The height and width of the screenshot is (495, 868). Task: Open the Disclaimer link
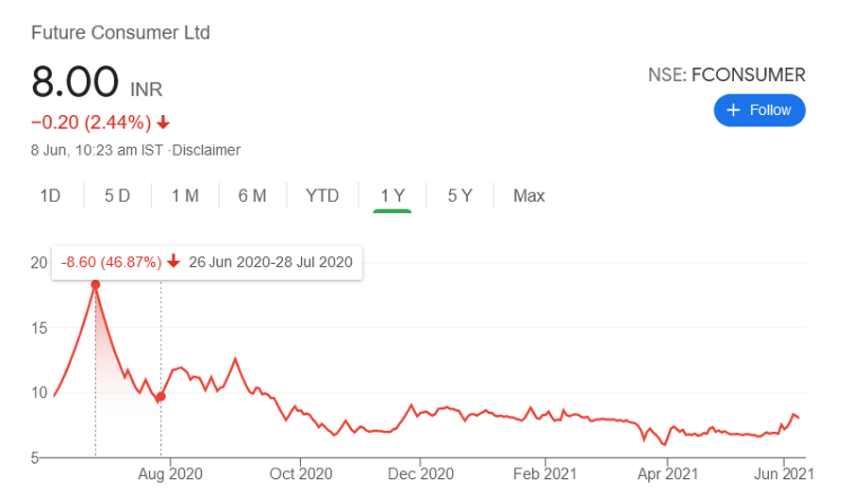pos(207,151)
